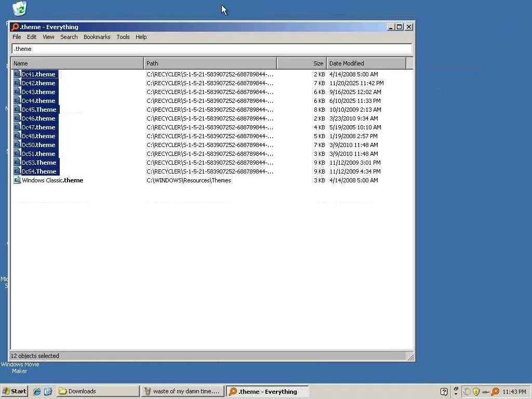Open the File menu
Image resolution: width=532 pixels, height=399 pixels.
pyautogui.click(x=17, y=37)
